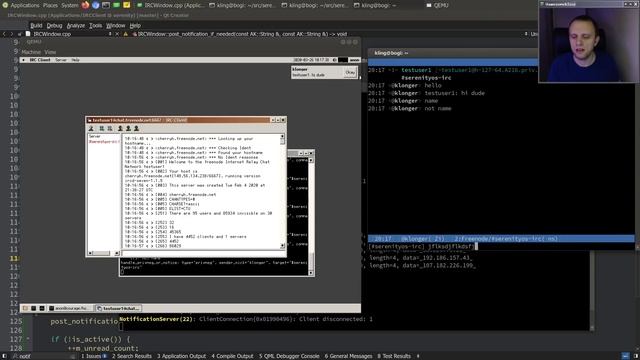The image size is (640, 360).
Task: Click scroll-down arrow of IRC log scrollbar
Action: (x=282, y=246)
